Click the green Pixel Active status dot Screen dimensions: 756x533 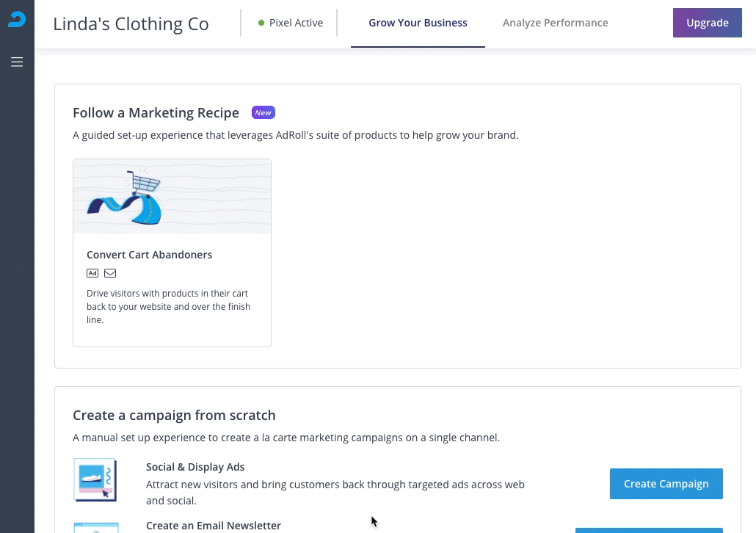coord(261,23)
